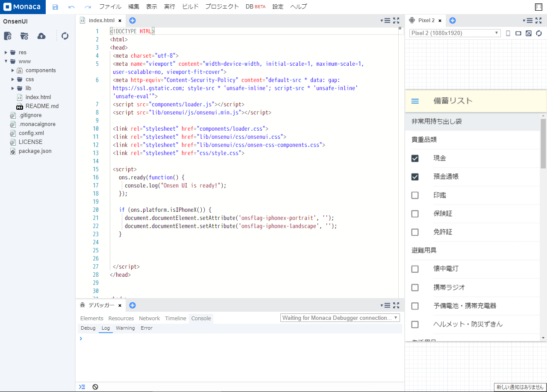Refresh the project file tree
547x392 pixels.
point(65,36)
